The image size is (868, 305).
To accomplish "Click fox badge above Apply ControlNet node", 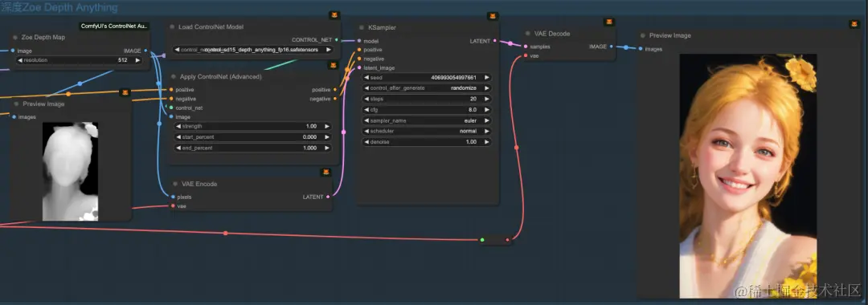I will pyautogui.click(x=334, y=65).
